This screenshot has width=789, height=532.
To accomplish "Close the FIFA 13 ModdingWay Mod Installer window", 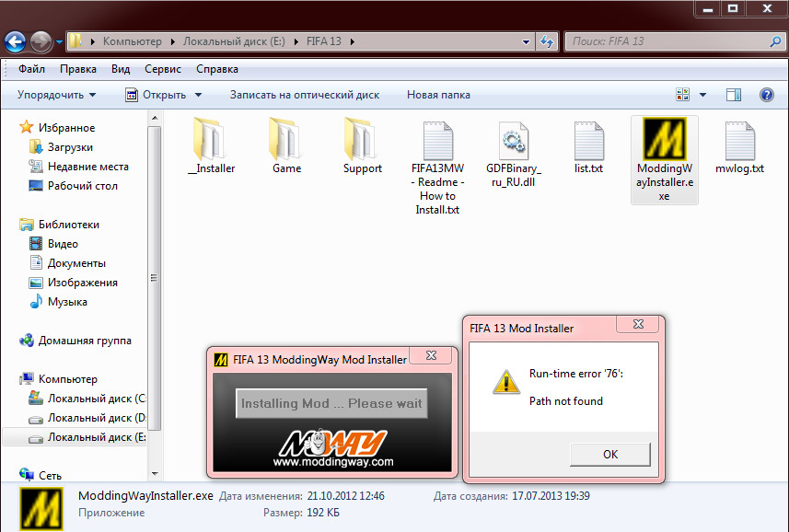I will [431, 355].
